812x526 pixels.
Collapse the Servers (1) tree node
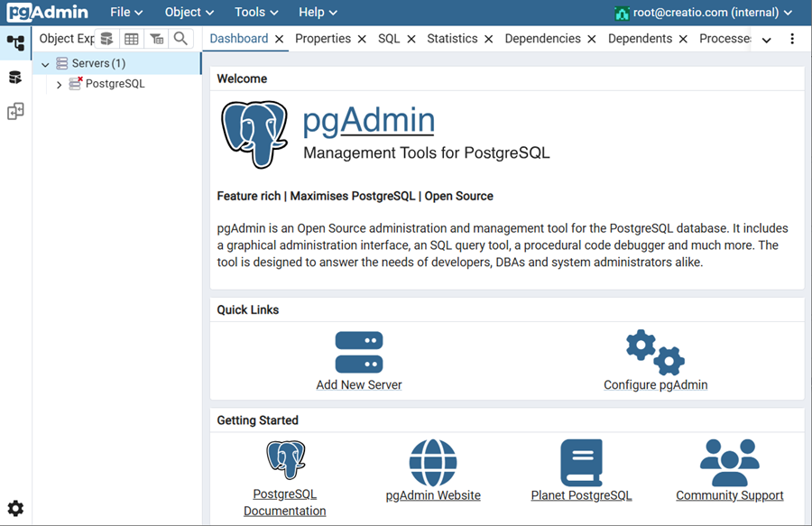pyautogui.click(x=45, y=64)
